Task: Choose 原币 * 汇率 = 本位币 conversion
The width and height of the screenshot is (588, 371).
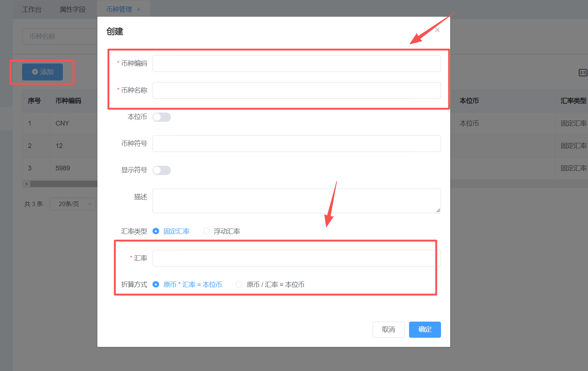Action: click(156, 284)
